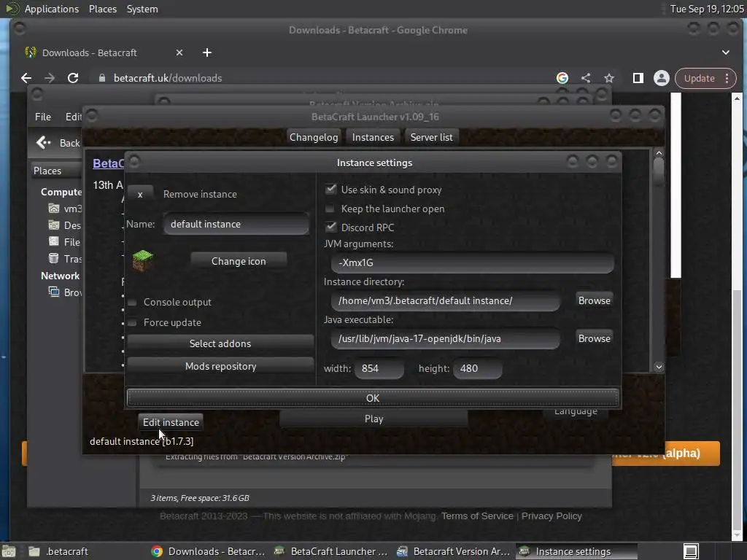The image size is (747, 560).
Task: Toggle Use skin & sound proxy checkbox
Action: pyautogui.click(x=330, y=189)
